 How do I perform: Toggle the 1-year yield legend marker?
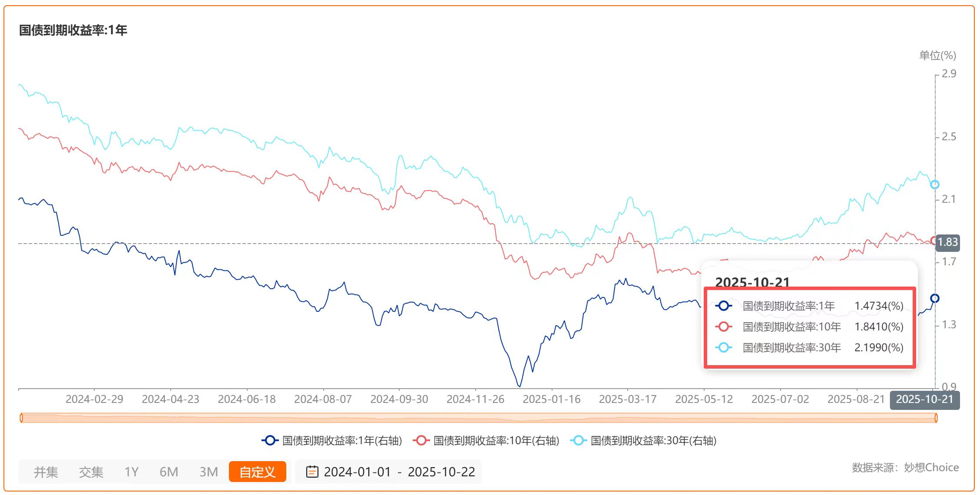(x=270, y=440)
